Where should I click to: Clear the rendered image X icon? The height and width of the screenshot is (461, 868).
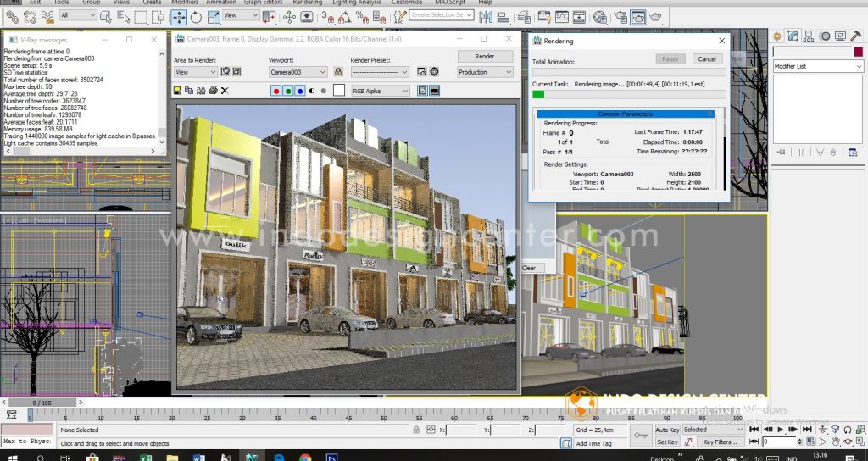225,90
